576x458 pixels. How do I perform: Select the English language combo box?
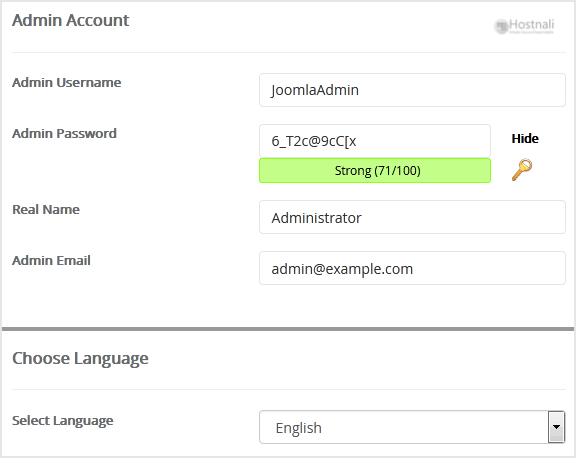coord(412,427)
